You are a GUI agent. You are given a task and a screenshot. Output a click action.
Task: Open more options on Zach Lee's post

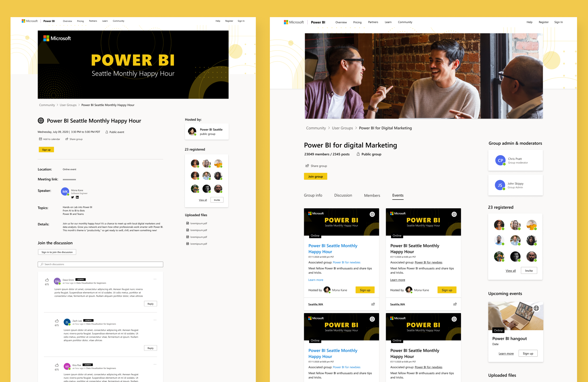pos(155,320)
